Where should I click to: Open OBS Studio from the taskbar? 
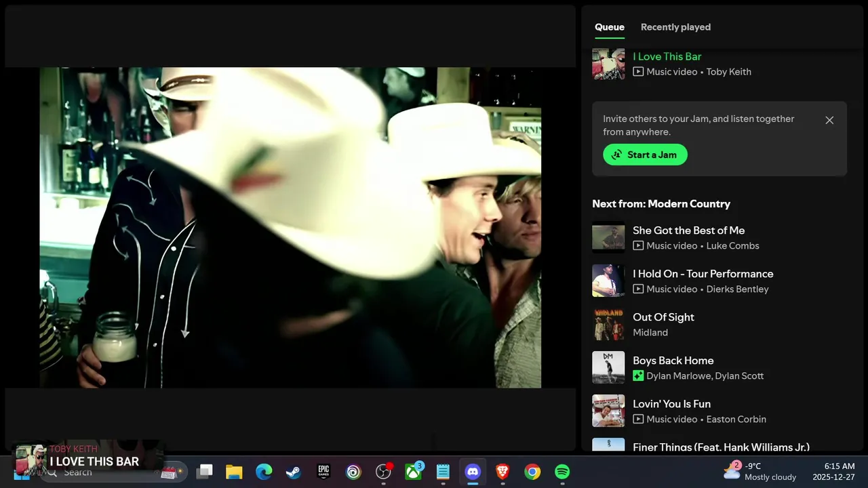pos(383,472)
